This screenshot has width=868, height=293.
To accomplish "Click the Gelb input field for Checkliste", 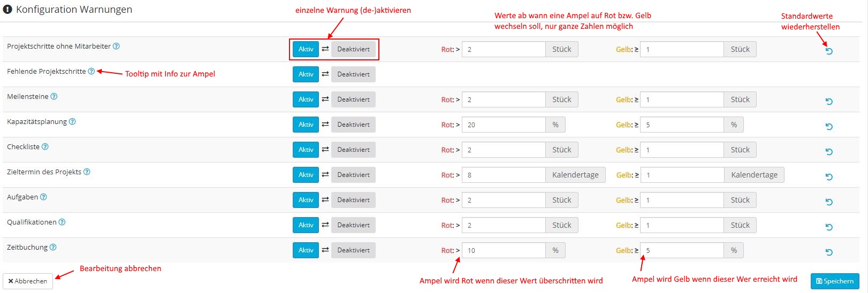I will (x=682, y=150).
